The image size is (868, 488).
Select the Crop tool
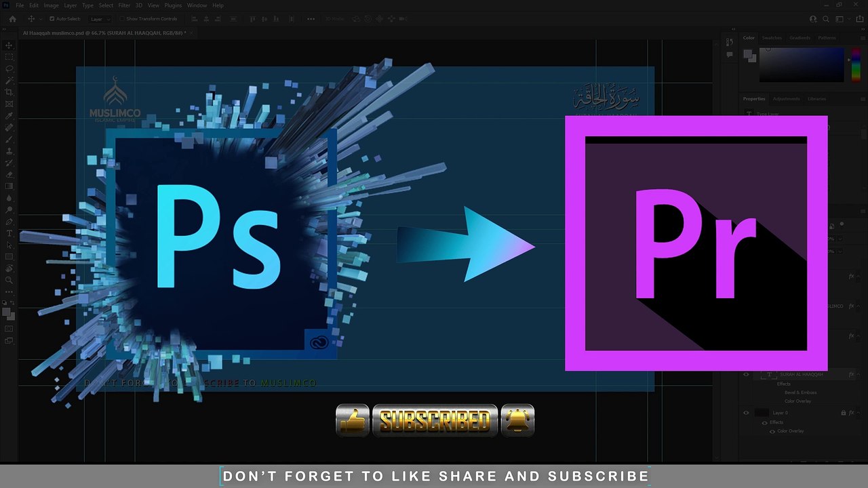9,92
